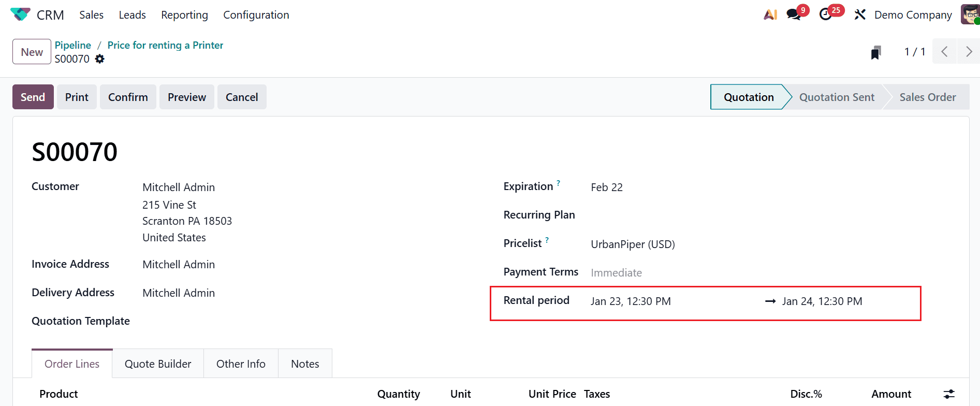Click the CRM app title
The height and width of the screenshot is (406, 980).
coord(50,15)
